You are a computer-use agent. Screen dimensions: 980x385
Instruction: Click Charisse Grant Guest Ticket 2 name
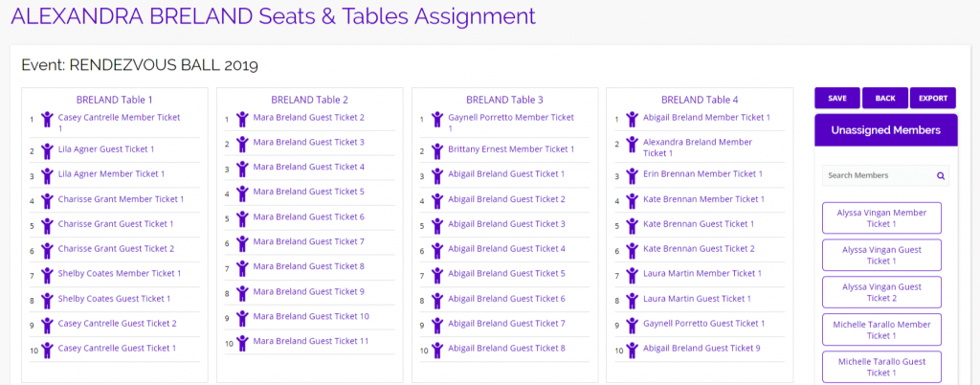coord(116,249)
